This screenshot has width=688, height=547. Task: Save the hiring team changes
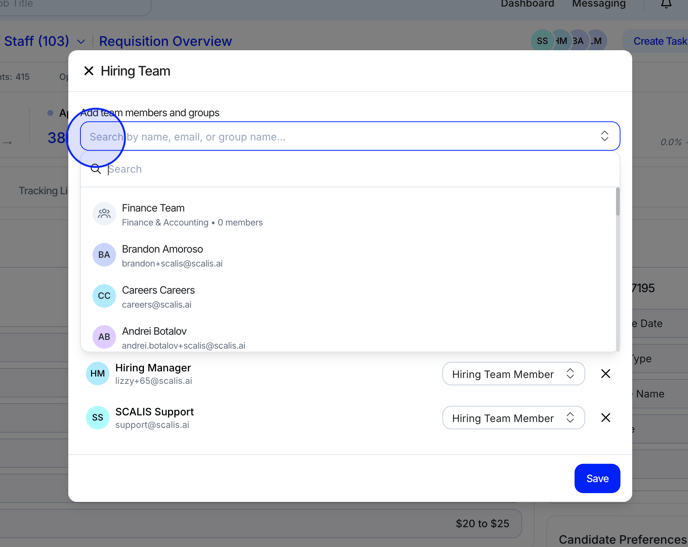click(x=597, y=478)
